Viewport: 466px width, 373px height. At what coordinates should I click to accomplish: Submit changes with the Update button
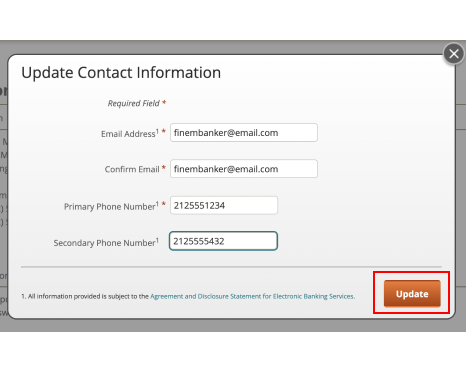tap(412, 294)
